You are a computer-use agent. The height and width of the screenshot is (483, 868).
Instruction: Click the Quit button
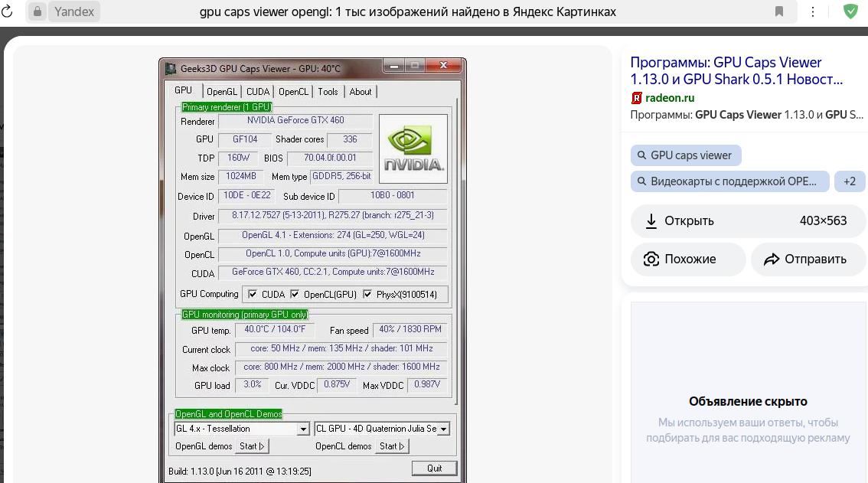click(x=435, y=468)
